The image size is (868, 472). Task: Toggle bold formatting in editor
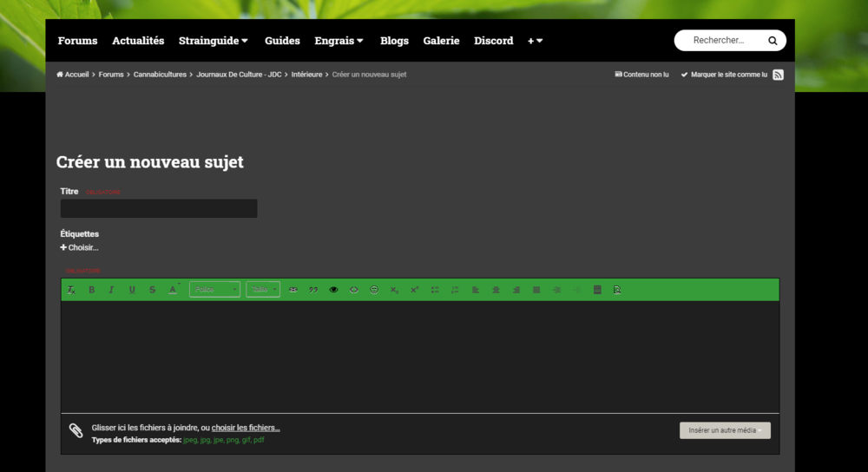point(92,290)
